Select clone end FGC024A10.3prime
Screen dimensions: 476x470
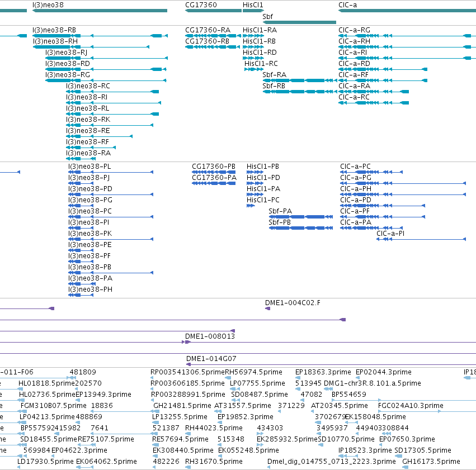[411, 406]
